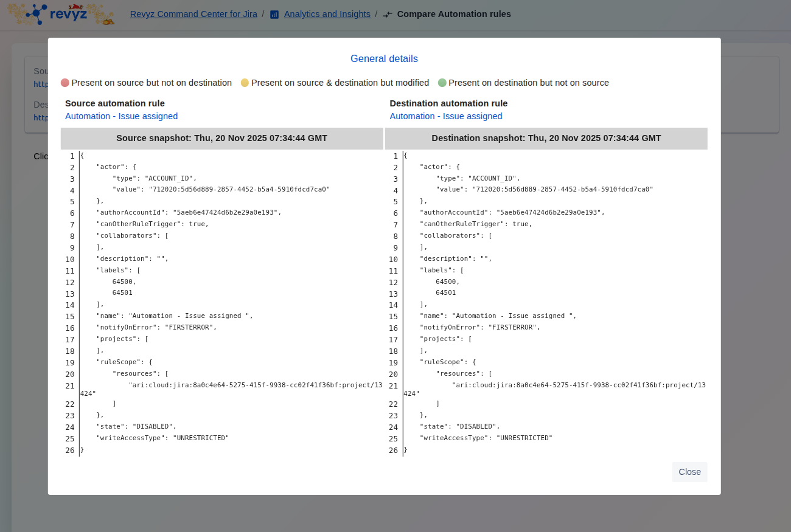The image size is (791, 532).
Task: Click the red 'Present on source' legend dot
Action: coord(65,83)
